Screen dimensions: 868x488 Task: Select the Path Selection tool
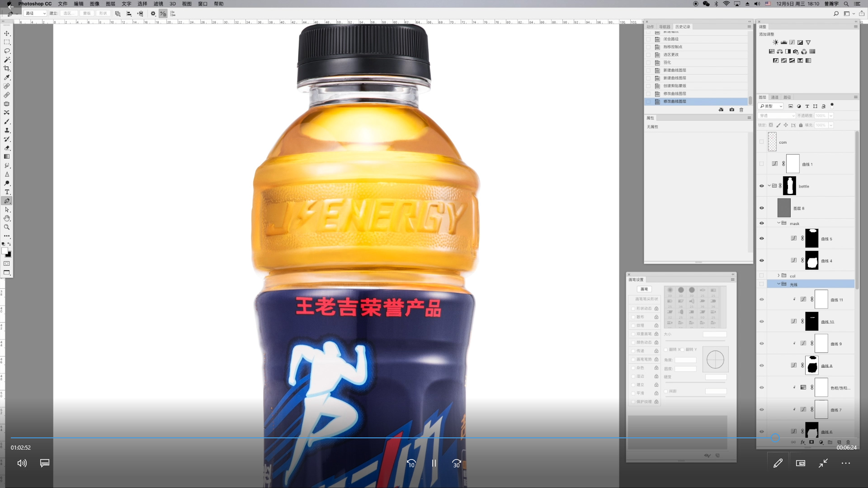click(x=7, y=210)
